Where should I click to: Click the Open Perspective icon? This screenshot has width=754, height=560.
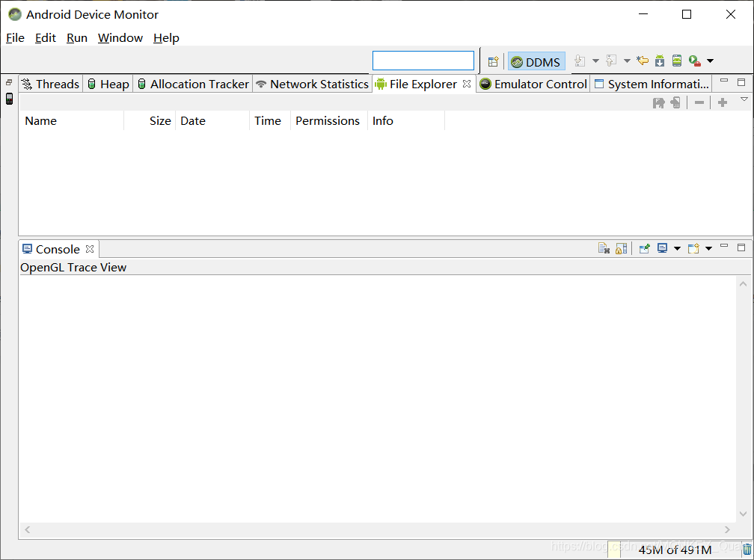click(x=493, y=61)
